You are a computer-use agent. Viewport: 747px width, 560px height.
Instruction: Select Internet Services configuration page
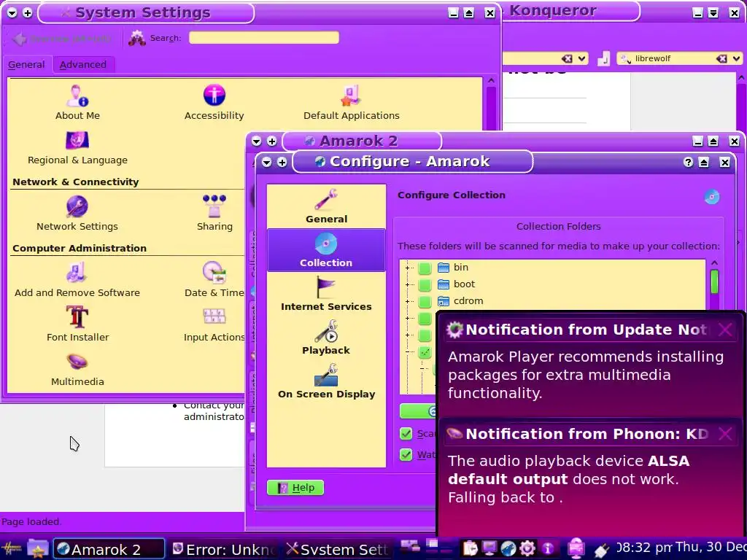[x=326, y=294]
